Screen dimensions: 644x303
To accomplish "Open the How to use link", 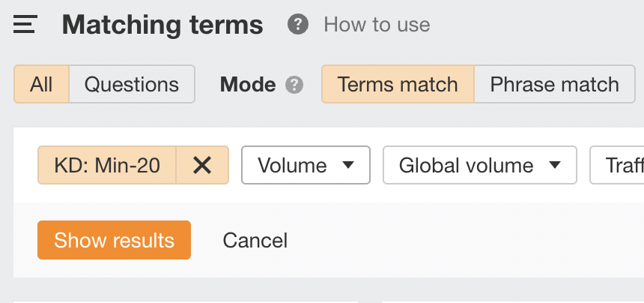I will click(377, 25).
